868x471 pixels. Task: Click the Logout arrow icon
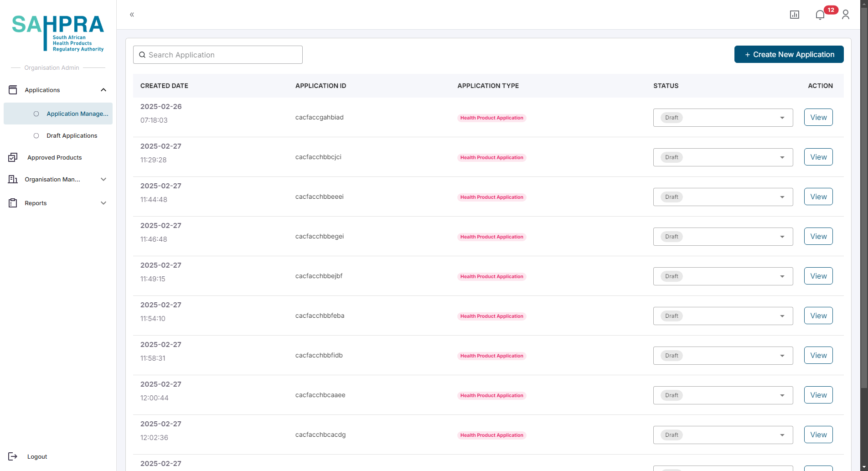tap(13, 456)
